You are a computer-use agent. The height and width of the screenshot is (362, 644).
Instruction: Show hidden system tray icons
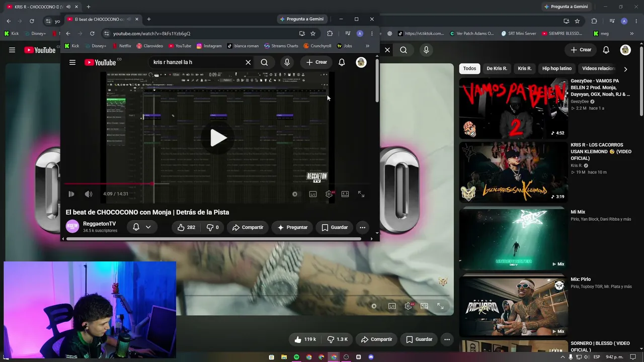pyautogui.click(x=562, y=357)
